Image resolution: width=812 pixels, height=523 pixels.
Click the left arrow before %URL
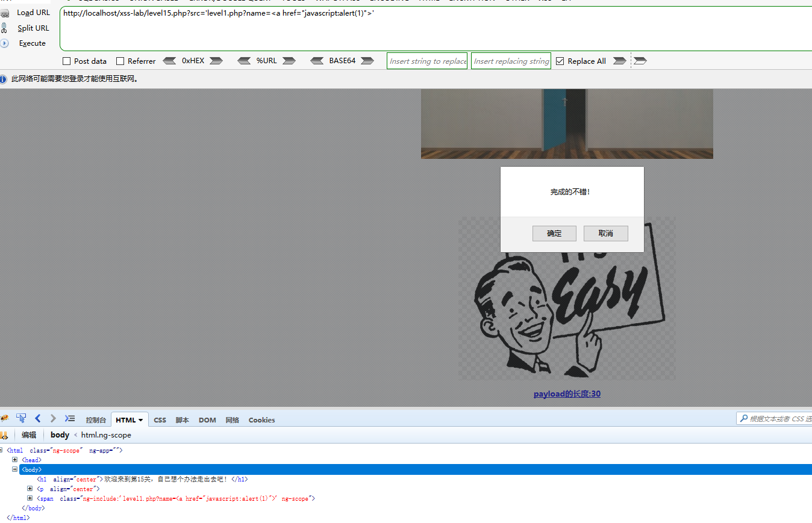244,61
